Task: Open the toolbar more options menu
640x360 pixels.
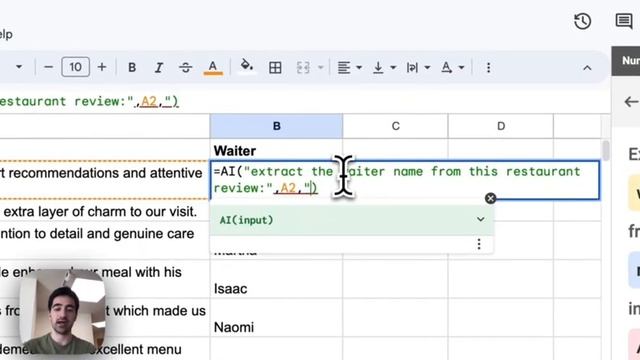Action: (x=489, y=67)
